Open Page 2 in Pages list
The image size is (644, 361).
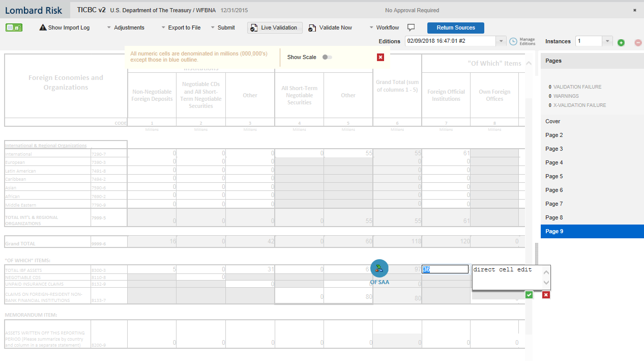tap(592, 135)
